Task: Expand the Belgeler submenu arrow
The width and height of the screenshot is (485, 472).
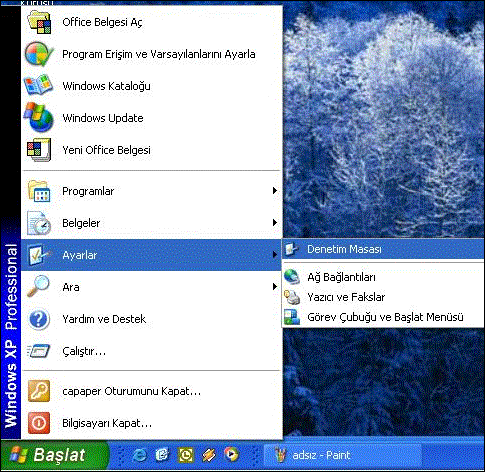Action: (x=275, y=222)
